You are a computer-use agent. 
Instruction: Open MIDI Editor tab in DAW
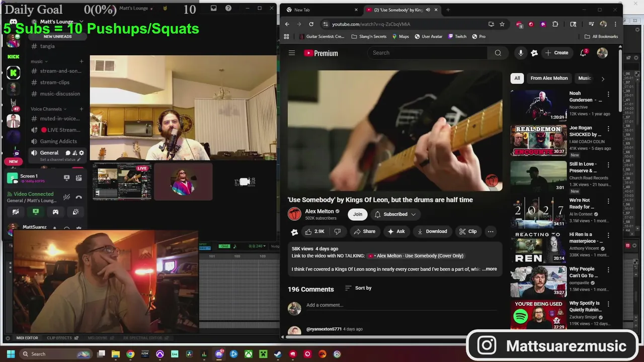click(27, 338)
